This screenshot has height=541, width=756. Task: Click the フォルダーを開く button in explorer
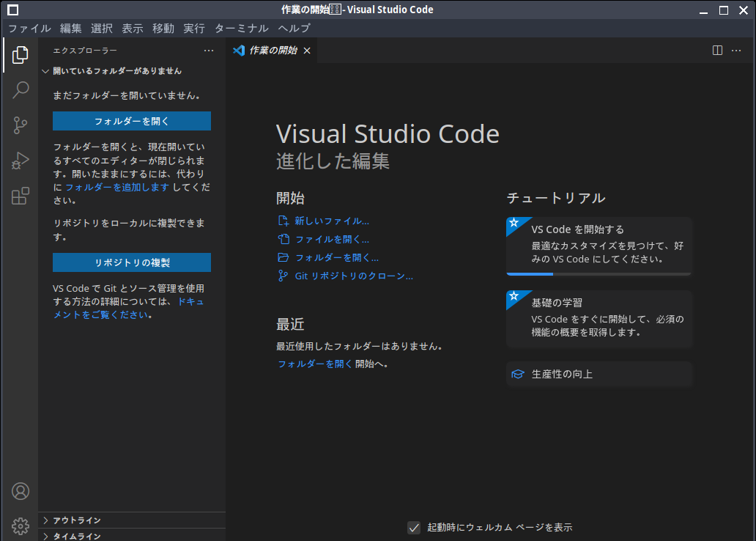[132, 121]
